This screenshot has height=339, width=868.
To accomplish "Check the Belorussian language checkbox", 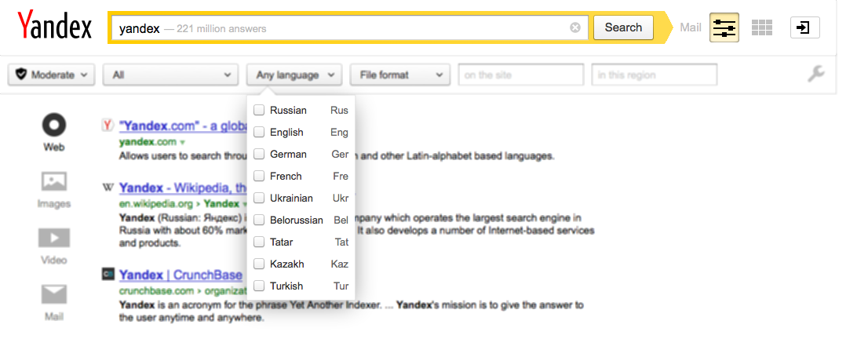I will (x=258, y=220).
